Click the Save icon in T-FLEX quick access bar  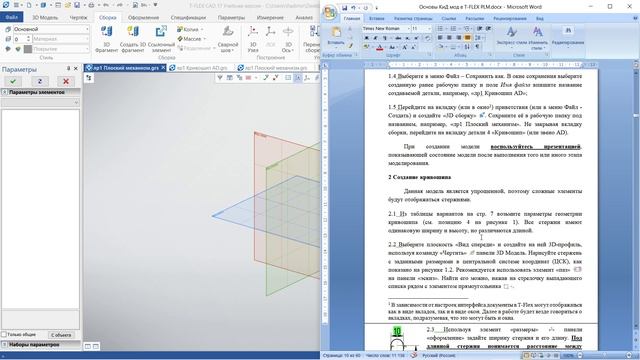[77, 5]
